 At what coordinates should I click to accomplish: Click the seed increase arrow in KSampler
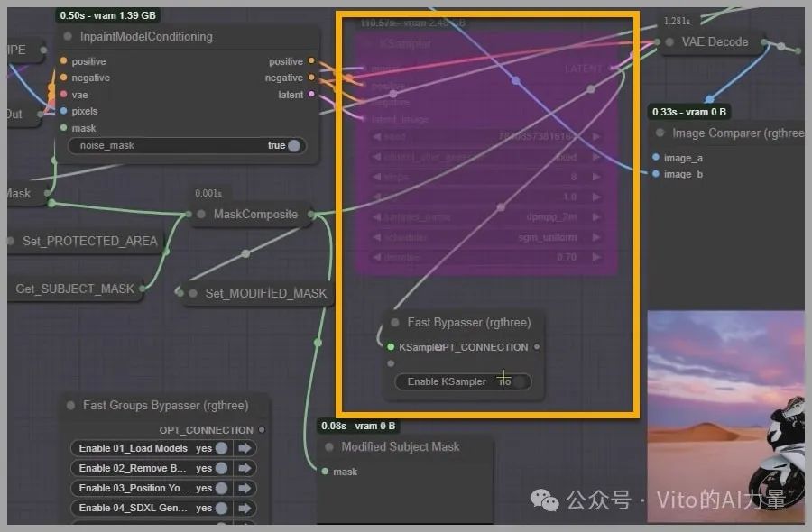click(596, 137)
